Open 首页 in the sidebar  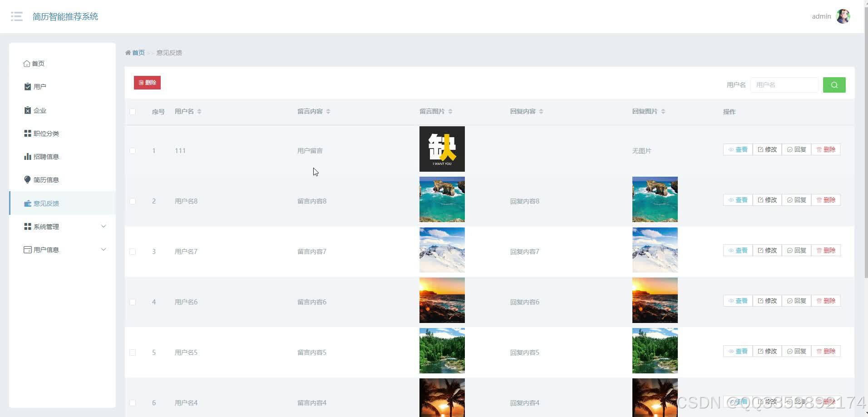[x=62, y=64]
